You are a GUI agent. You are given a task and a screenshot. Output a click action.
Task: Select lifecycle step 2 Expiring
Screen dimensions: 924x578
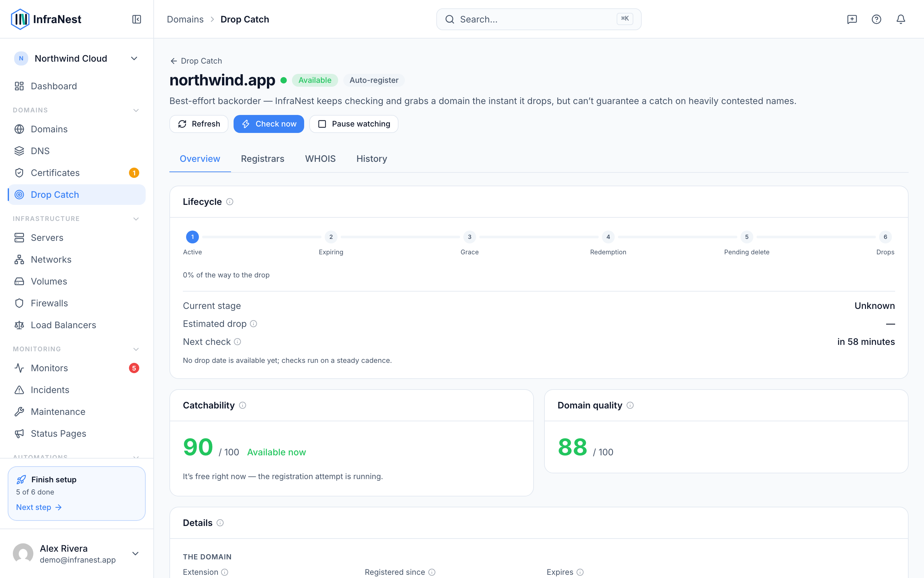(x=331, y=237)
